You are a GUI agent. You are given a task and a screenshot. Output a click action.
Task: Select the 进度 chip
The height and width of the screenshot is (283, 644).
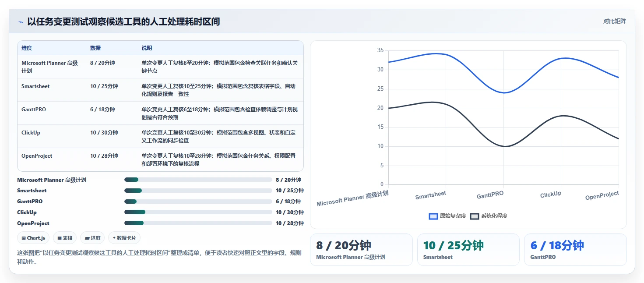pos(93,238)
